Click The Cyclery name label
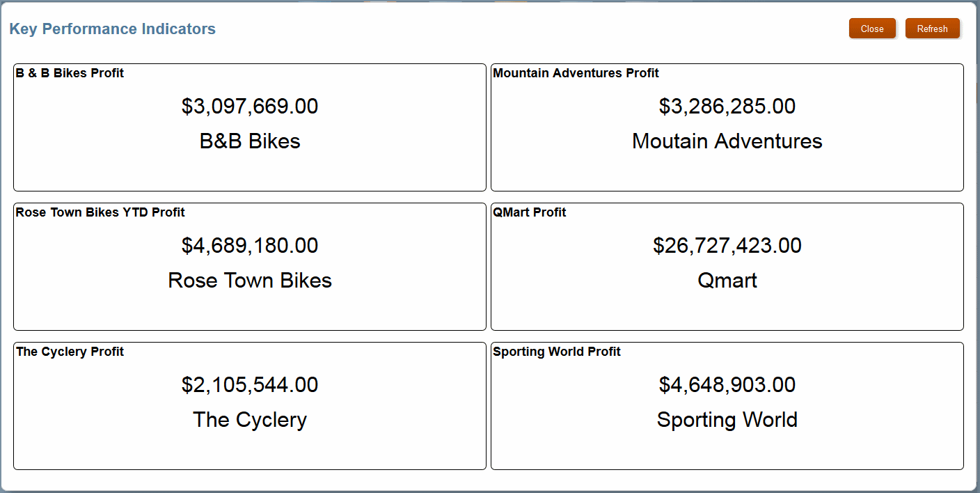Image resolution: width=980 pixels, height=493 pixels. [250, 420]
